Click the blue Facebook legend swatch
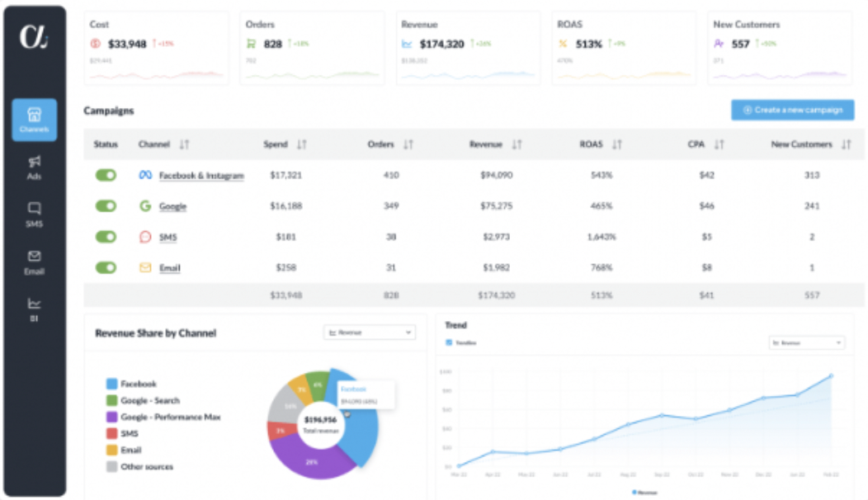This screenshot has width=868, height=500. point(111,384)
